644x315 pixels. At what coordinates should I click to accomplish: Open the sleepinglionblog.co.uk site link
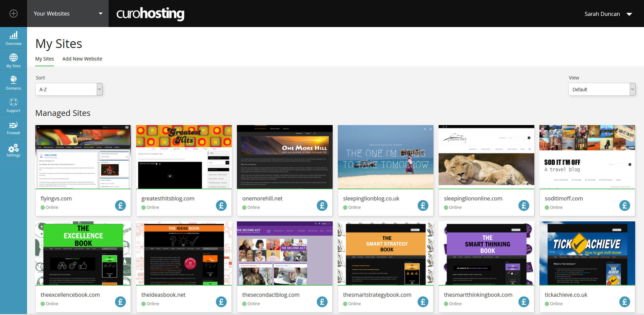pyautogui.click(x=371, y=198)
